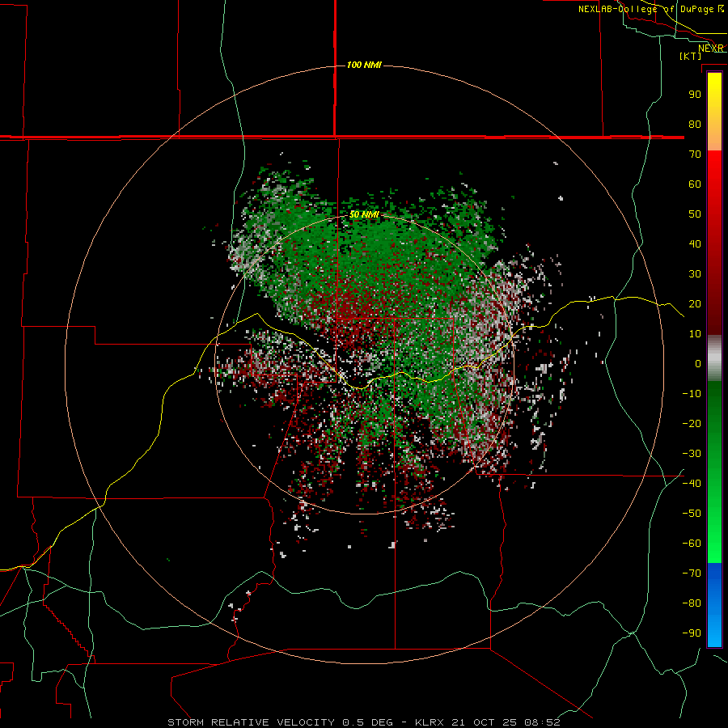Click the 70 value on the velocity scale
The height and width of the screenshot is (728, 728).
pos(695,154)
